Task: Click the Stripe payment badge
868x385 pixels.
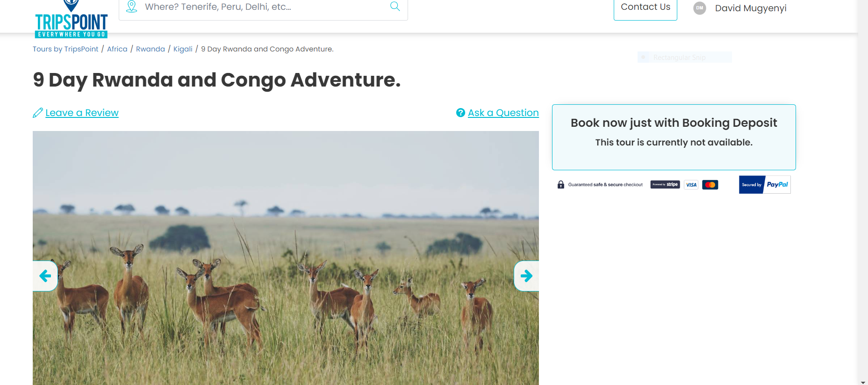Action: (x=665, y=185)
